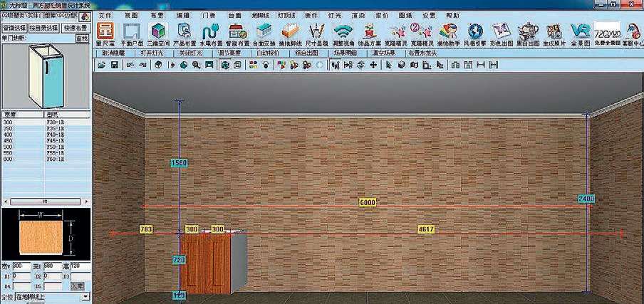The height and width of the screenshot is (304, 644).
Task: Export with 黑白出图 teapot icon
Action: tap(528, 34)
